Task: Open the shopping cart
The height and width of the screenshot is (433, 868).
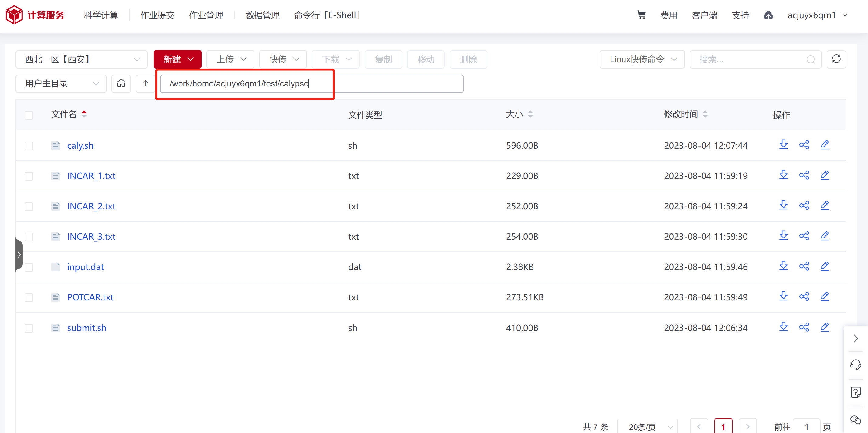Action: pos(641,15)
